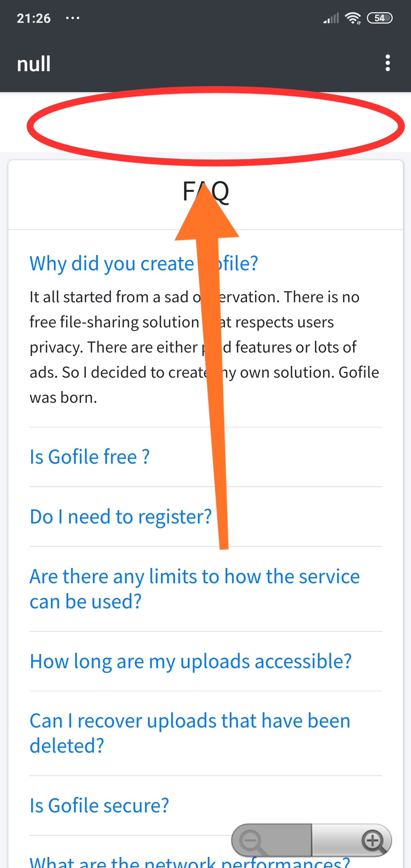Tap the three-dot notification indicator in status bar
The image size is (411, 868).
coord(72,18)
